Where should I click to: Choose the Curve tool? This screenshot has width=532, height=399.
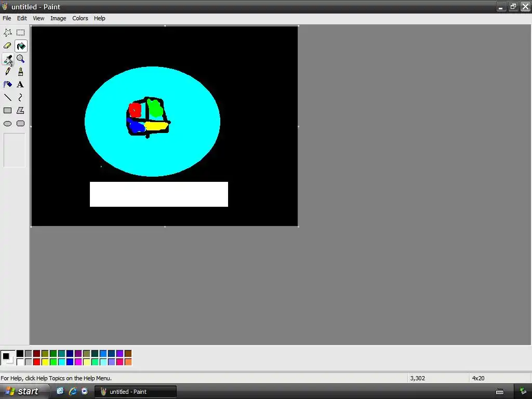(x=21, y=98)
